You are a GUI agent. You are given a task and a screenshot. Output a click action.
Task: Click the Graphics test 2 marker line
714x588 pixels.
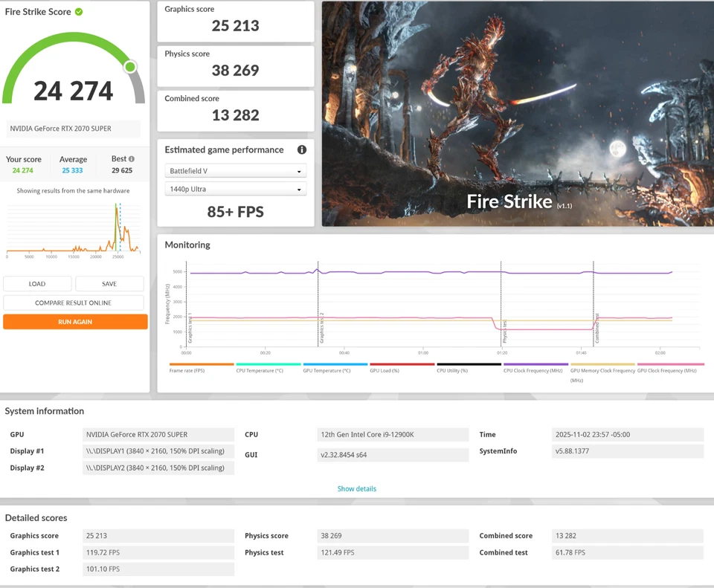[318, 305]
